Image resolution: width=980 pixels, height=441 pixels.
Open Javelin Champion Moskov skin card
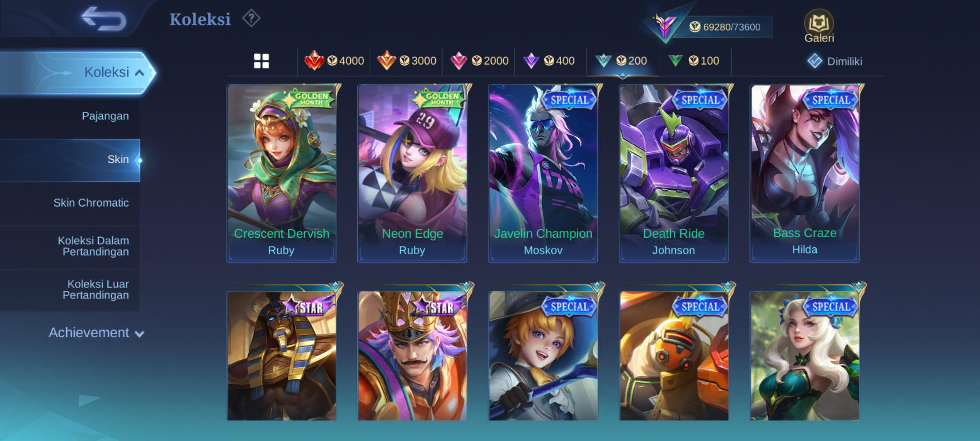[x=543, y=174]
